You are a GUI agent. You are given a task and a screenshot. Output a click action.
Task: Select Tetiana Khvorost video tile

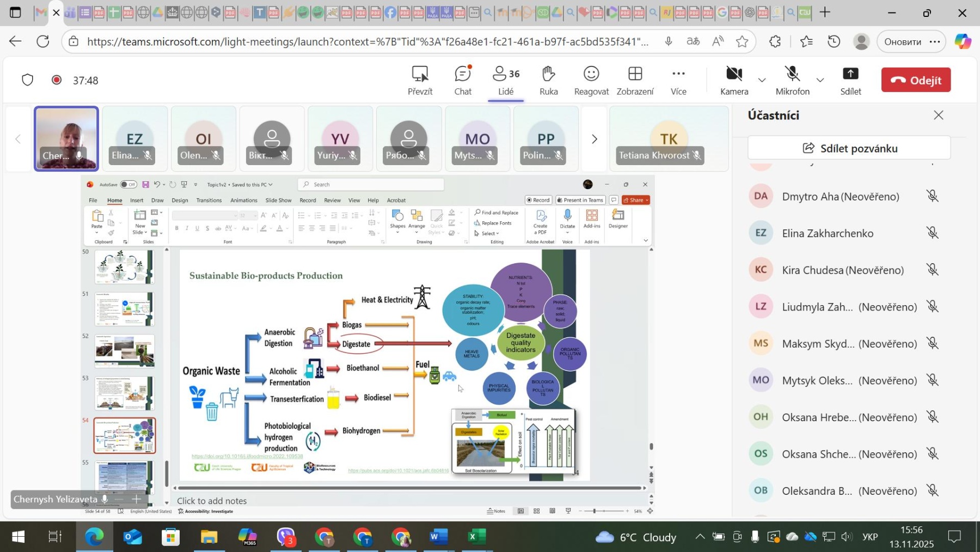[x=669, y=139]
